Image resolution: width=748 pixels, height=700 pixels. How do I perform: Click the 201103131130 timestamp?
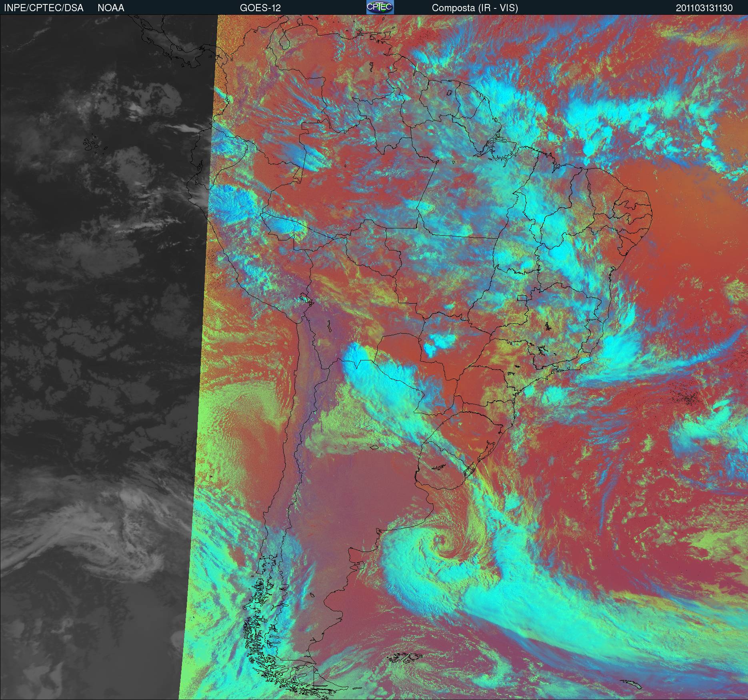[x=704, y=8]
